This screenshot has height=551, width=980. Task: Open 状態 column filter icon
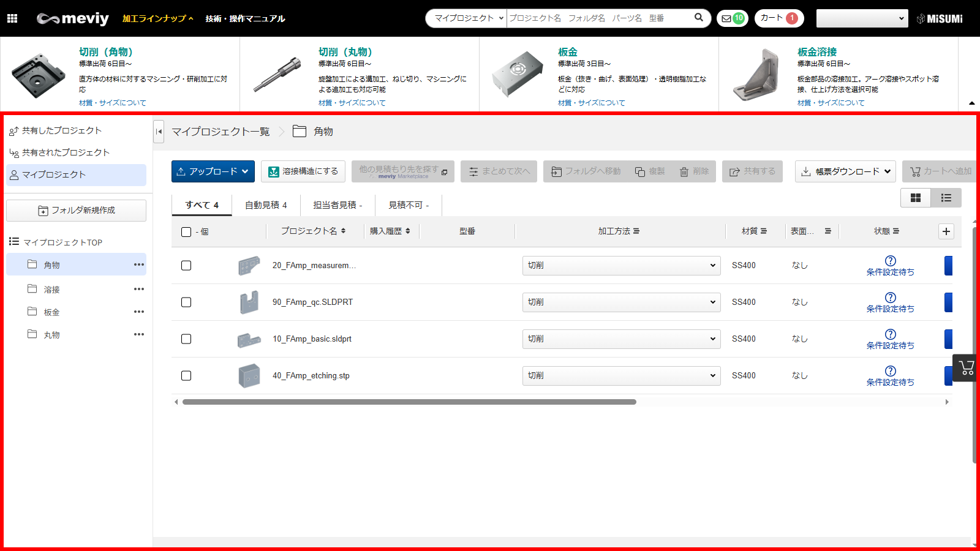click(x=896, y=231)
